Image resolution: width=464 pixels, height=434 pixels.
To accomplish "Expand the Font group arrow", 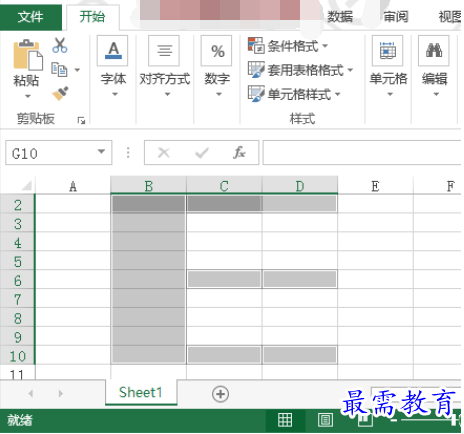I will point(115,95).
